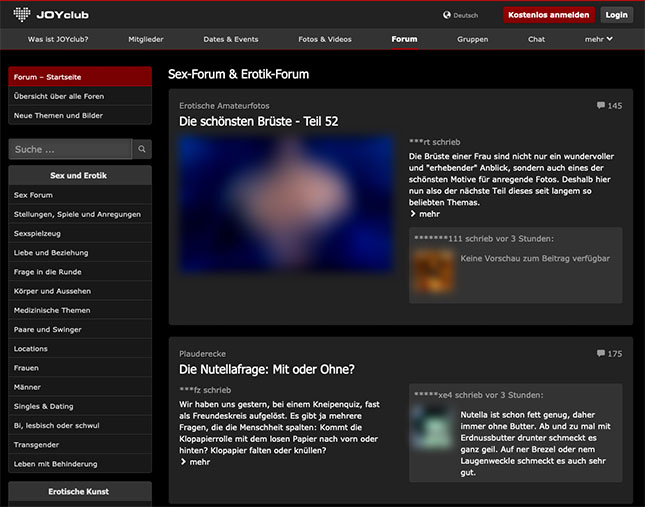Open the Transgender forum link
The width and height of the screenshot is (645, 507).
point(80,444)
